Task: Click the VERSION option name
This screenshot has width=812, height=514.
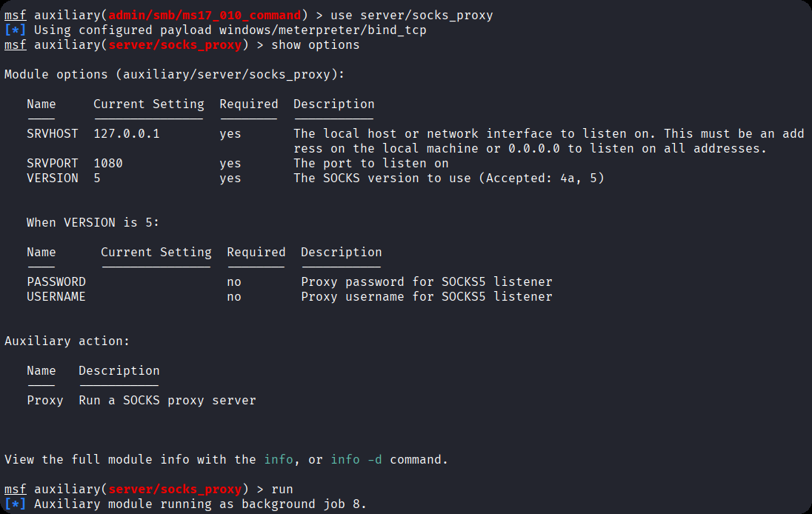Action: [x=53, y=178]
